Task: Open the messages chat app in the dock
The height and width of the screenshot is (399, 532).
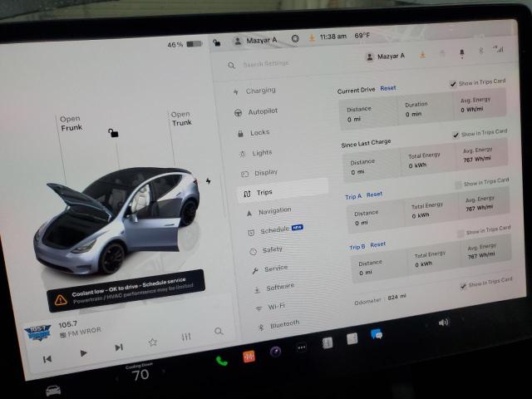Action: [x=377, y=334]
